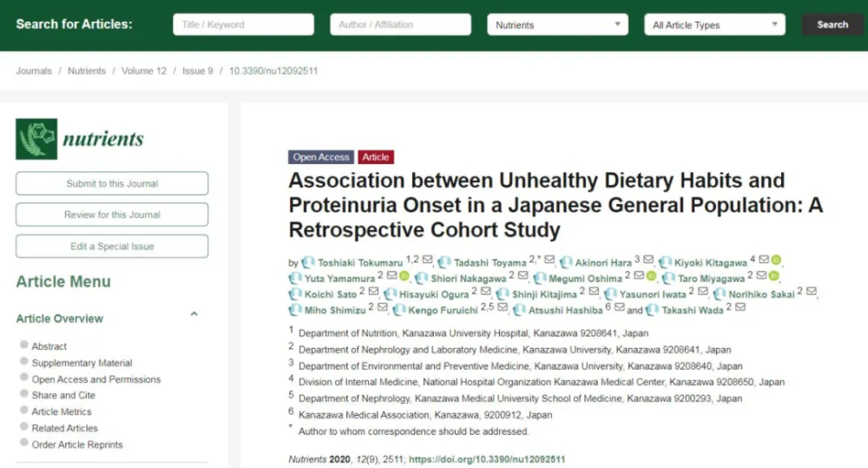Open ORCID icon next to Kiyoki Kitagawa
This screenshot has height=468, width=868.
pos(776,260)
